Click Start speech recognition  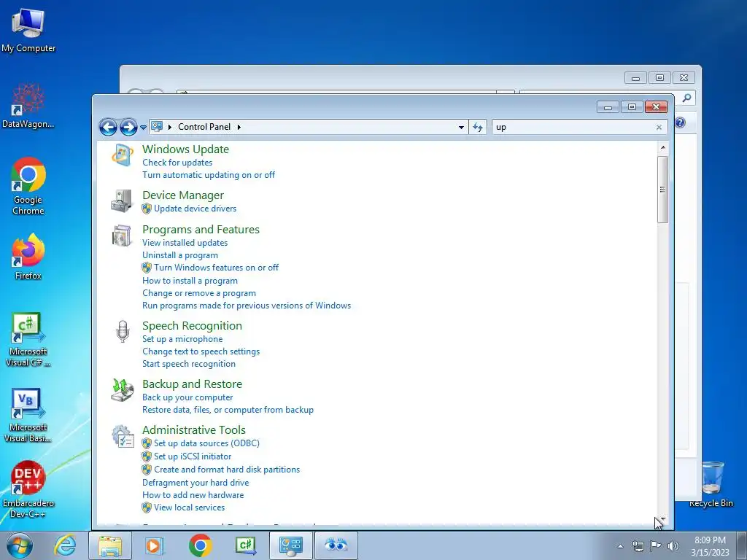[189, 364]
